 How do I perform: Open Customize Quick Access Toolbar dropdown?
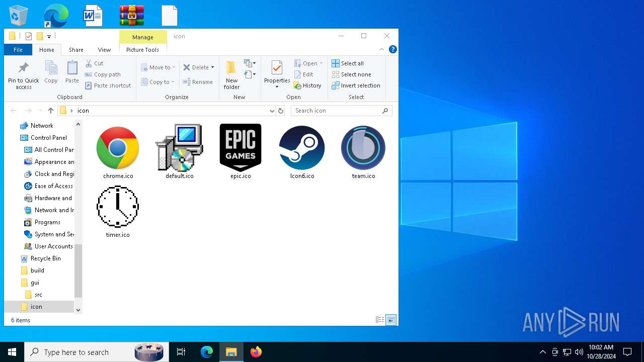49,36
